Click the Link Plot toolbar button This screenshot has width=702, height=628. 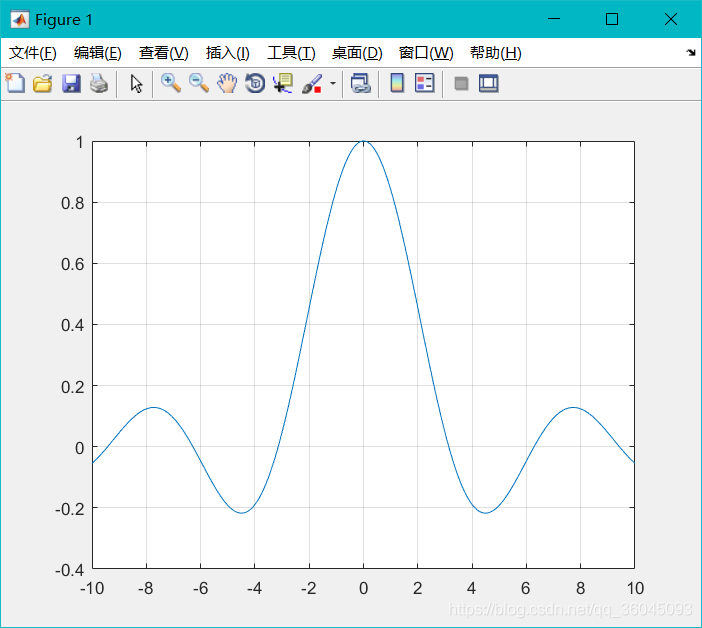pyautogui.click(x=360, y=84)
